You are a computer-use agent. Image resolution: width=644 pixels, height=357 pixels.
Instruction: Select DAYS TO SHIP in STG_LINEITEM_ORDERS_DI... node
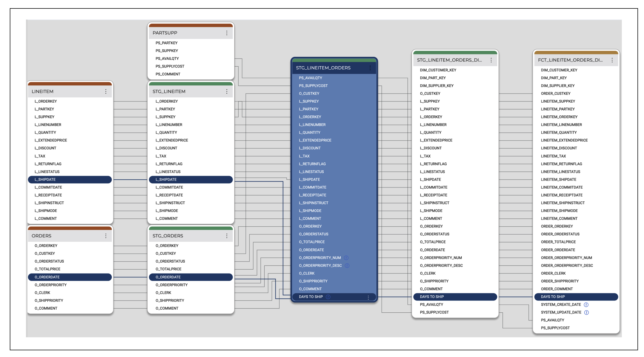(x=455, y=297)
